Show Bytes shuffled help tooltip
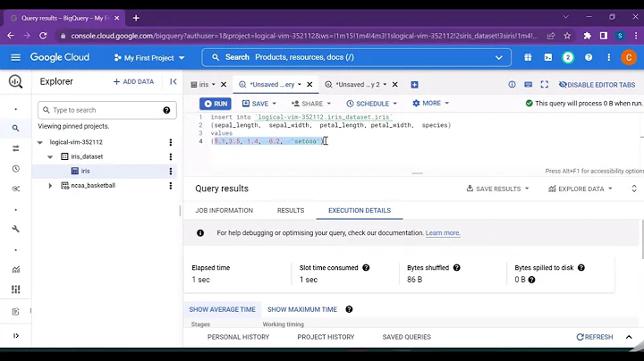 pos(457,267)
